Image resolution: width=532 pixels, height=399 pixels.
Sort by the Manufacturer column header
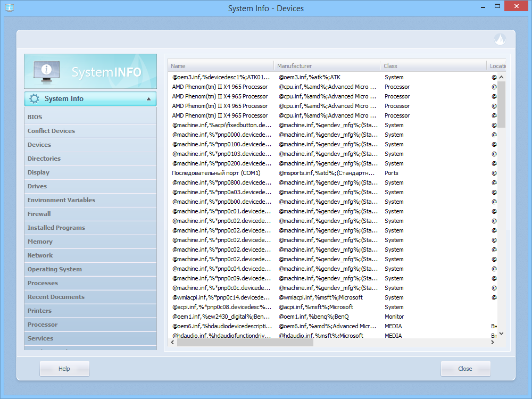pos(327,66)
